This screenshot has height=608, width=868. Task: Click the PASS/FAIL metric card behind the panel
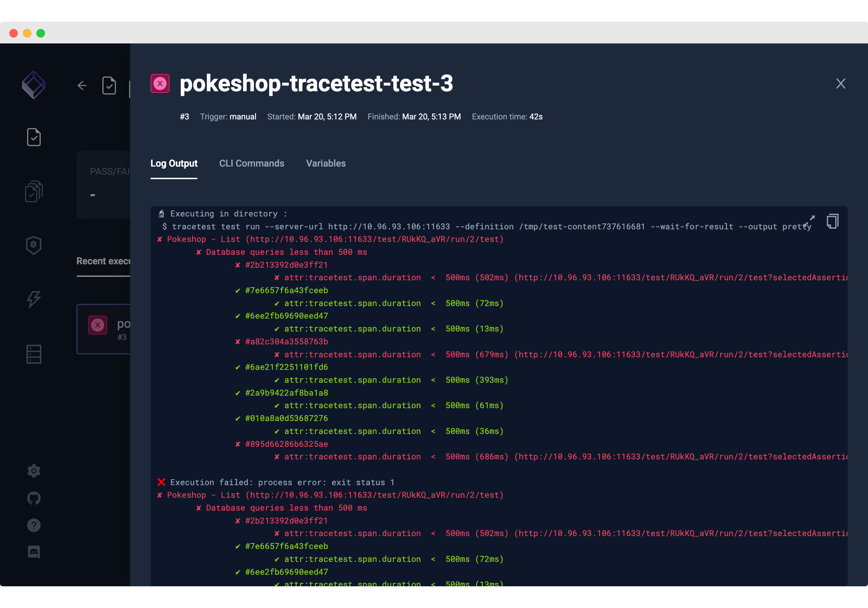(x=103, y=184)
